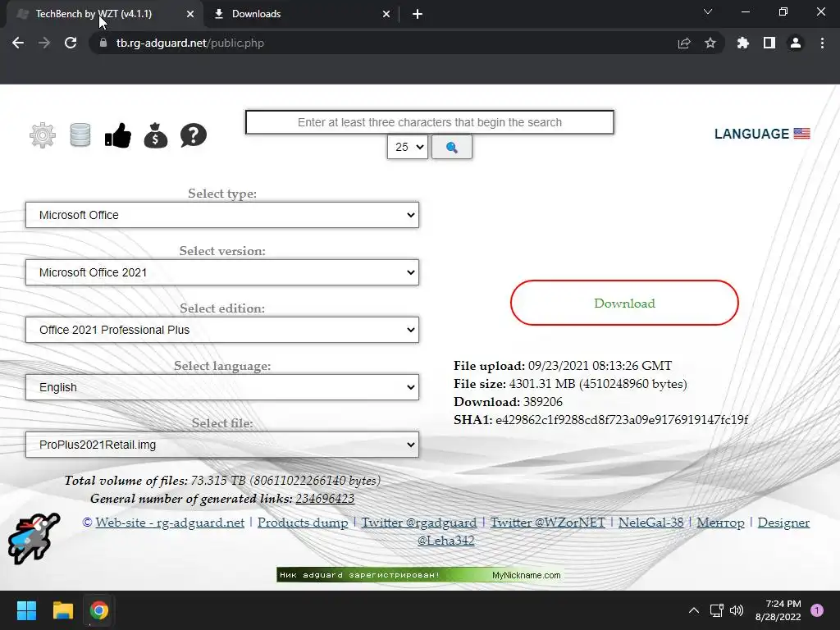Viewport: 840px width, 630px height.
Task: Click the Download button
Action: [x=624, y=303]
